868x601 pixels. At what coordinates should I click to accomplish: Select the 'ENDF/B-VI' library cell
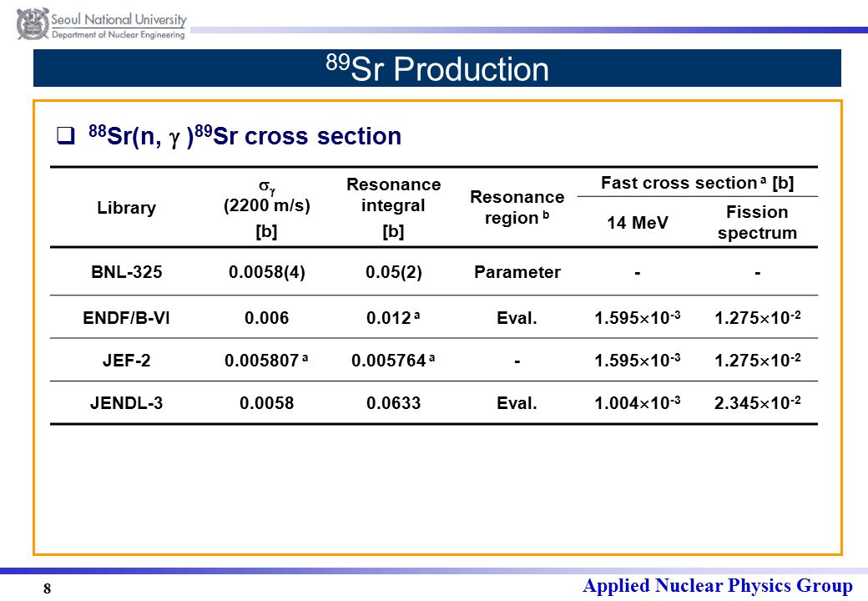pyautogui.click(x=126, y=318)
